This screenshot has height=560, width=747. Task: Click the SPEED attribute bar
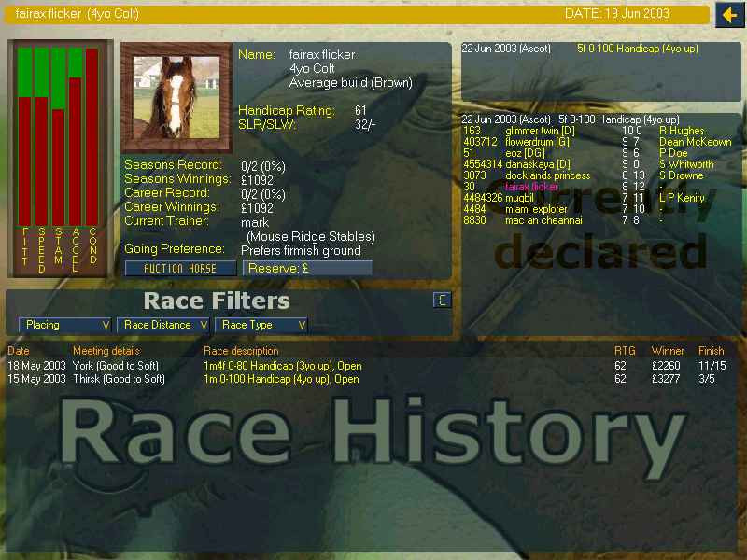[x=41, y=136]
